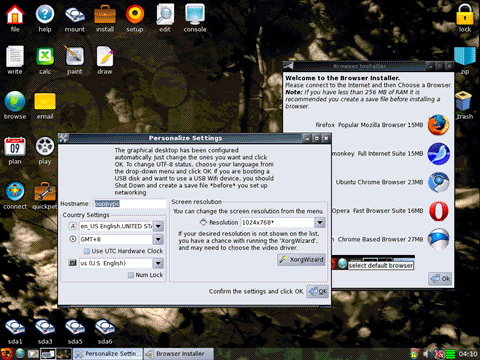
Task: Switch to Personalize Settings taskbar entry
Action: [108, 354]
